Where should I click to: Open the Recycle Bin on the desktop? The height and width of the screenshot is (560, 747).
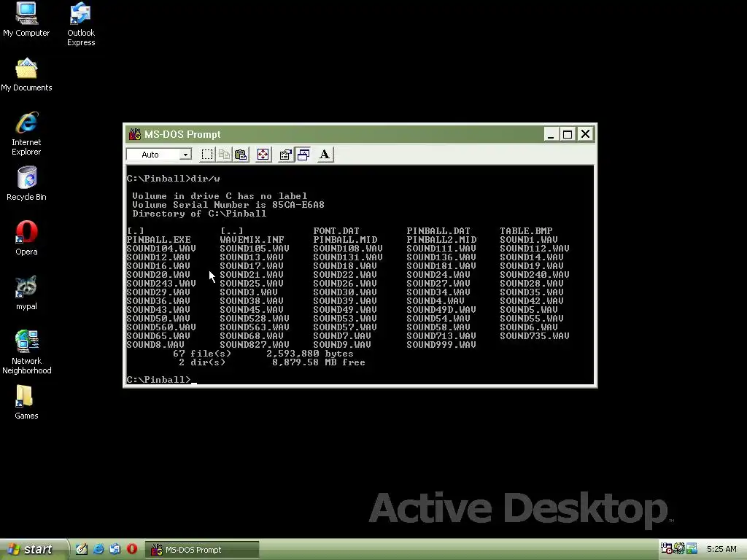coord(26,184)
